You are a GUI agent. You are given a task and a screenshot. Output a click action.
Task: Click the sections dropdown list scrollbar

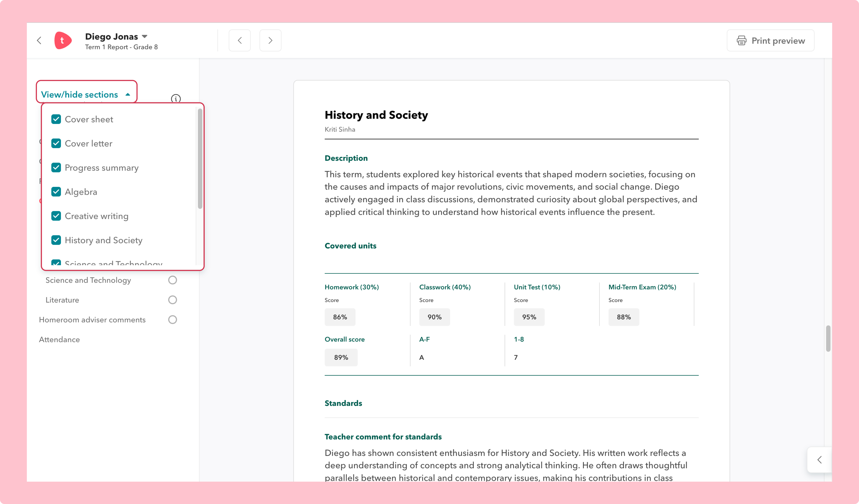(x=200, y=158)
